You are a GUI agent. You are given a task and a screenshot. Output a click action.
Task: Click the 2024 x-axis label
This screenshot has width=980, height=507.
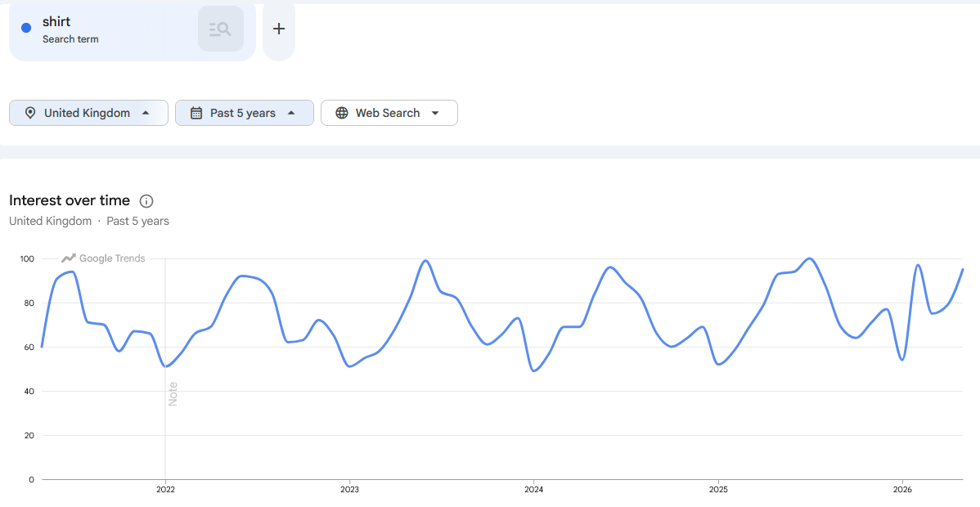coord(533,490)
